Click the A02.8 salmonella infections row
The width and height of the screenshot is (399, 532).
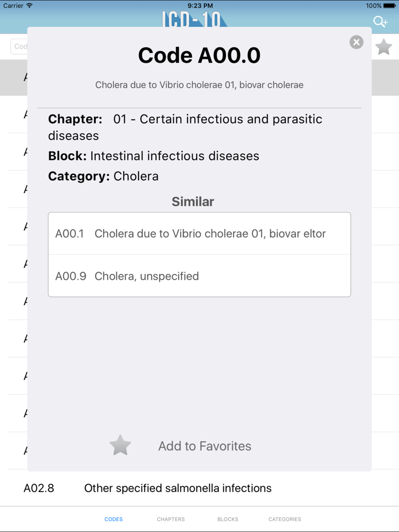(x=177, y=488)
